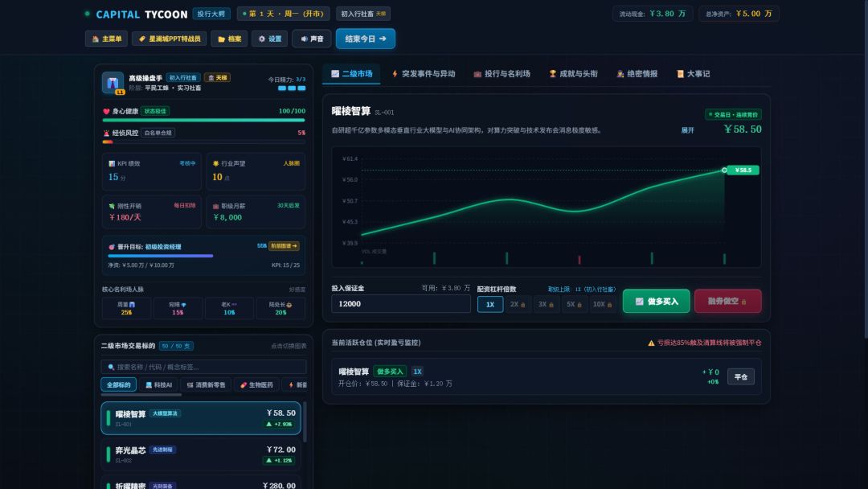This screenshot has height=489, width=868.
Task: Select the locked 10X leverage option
Action: tap(602, 304)
